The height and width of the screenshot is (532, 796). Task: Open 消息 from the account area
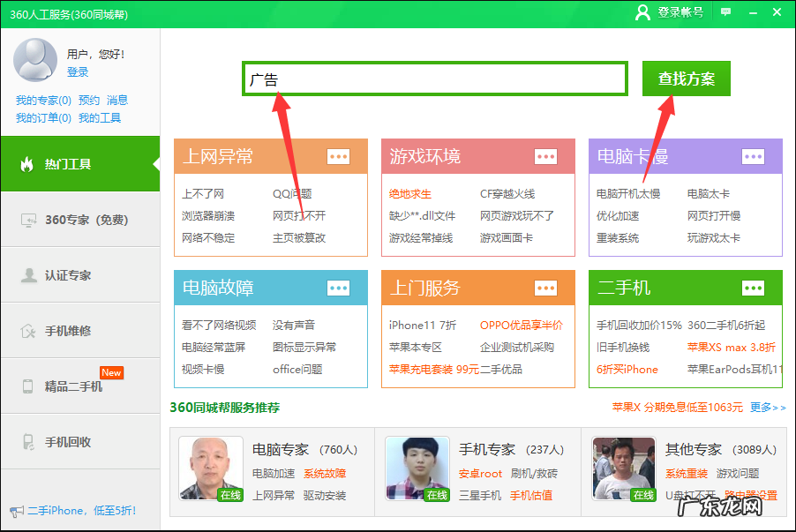(119, 100)
